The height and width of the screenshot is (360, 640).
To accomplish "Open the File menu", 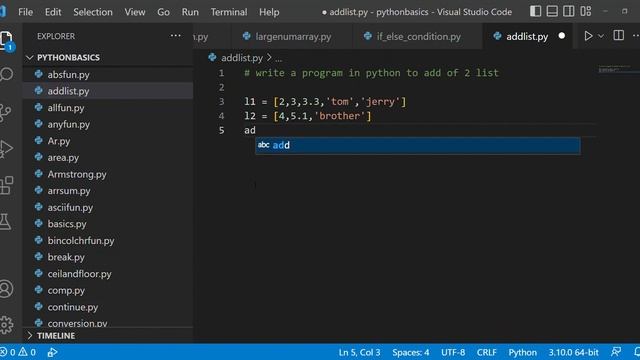I will click(25, 12).
